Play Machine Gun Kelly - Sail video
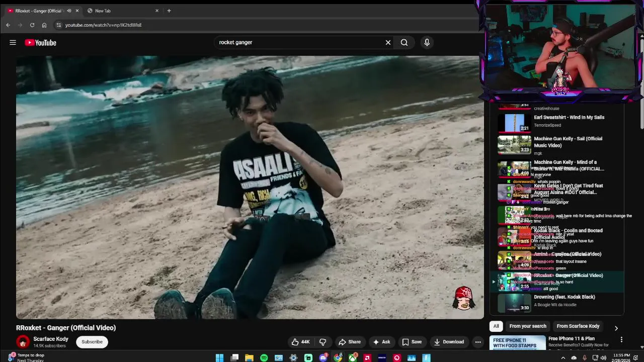This screenshot has height=362, width=644. click(x=514, y=144)
